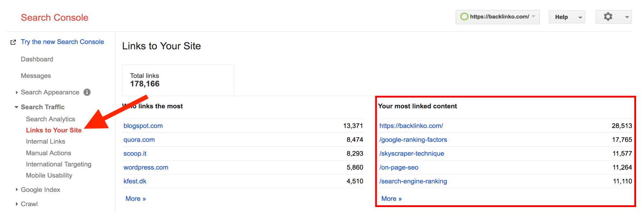644x216 pixels.
Task: Open /google-ranking-factors linked page
Action: click(x=413, y=140)
